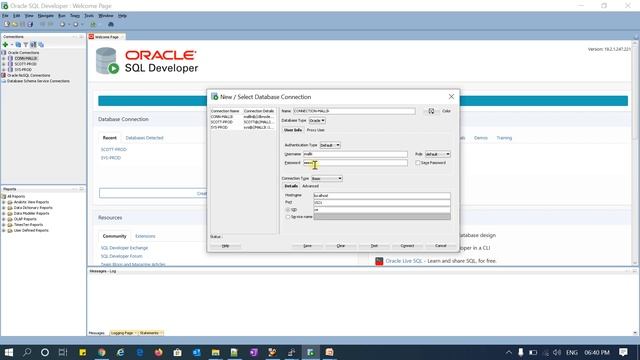Expand the Analytic View Reports folder
640x360 pixels.
click(x=4, y=202)
